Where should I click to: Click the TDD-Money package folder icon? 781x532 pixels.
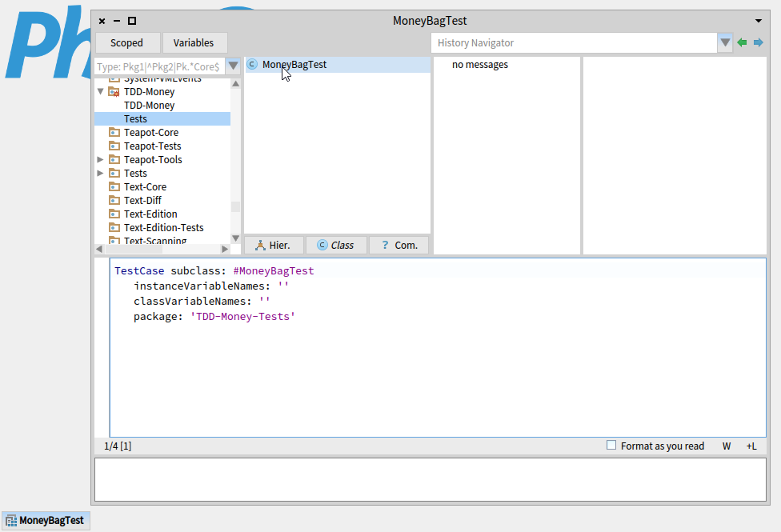[114, 92]
